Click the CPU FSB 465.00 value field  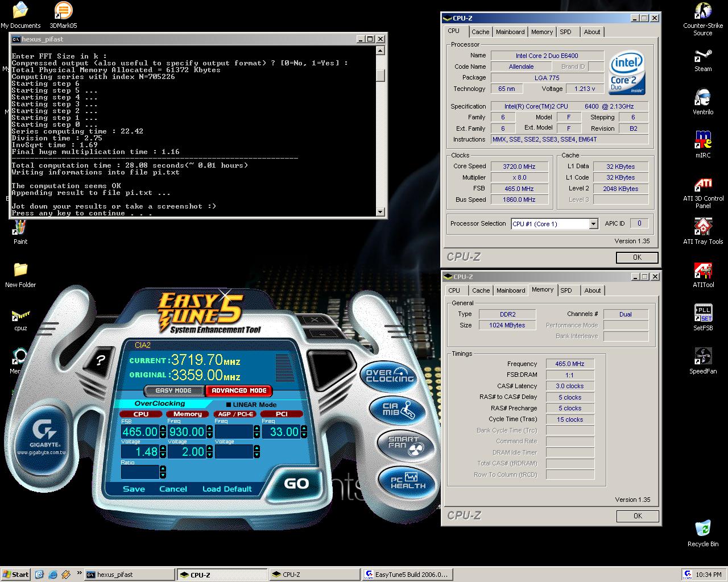click(x=140, y=432)
